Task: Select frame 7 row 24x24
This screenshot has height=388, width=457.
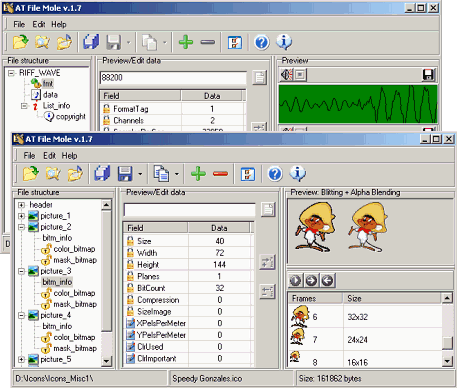Action: coord(365,340)
